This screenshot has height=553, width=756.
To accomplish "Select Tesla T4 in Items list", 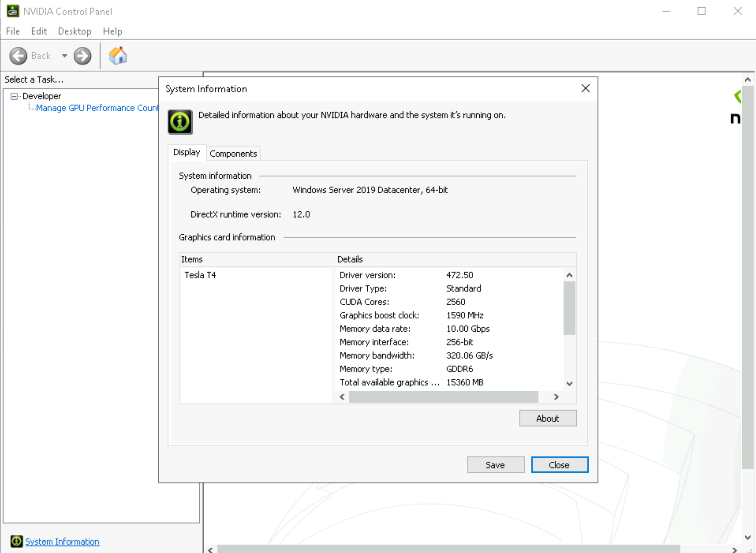I will point(200,275).
